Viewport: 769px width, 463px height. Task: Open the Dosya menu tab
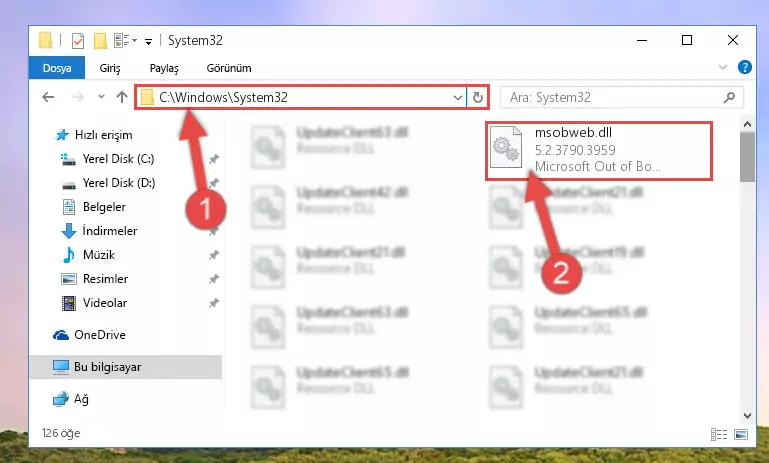[57, 68]
